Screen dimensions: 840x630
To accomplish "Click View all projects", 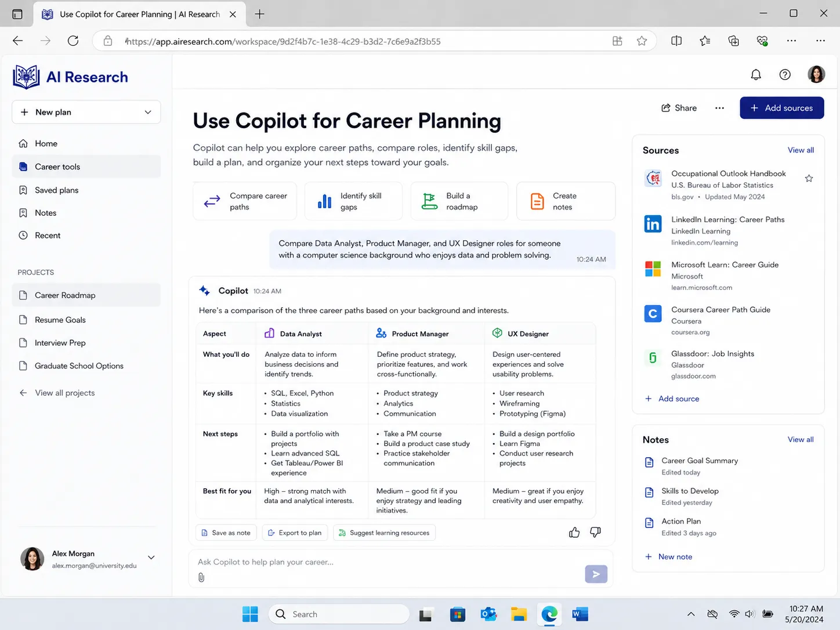I will pyautogui.click(x=57, y=393).
